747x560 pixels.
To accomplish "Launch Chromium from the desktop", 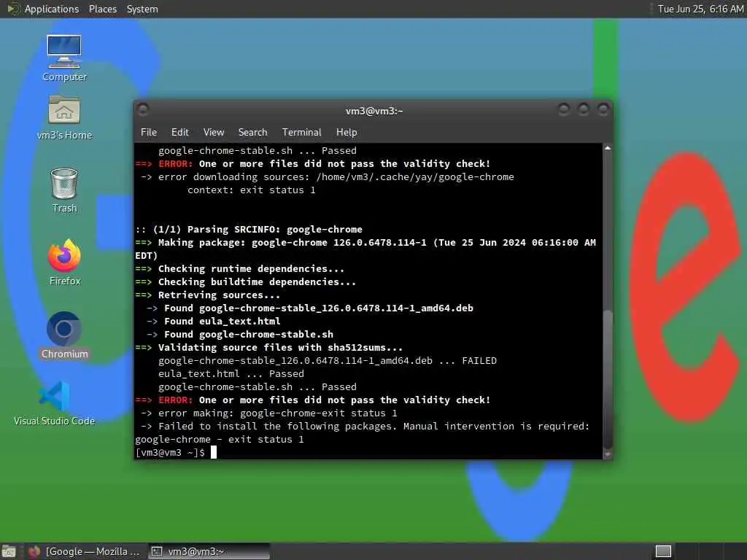I will 64,335.
